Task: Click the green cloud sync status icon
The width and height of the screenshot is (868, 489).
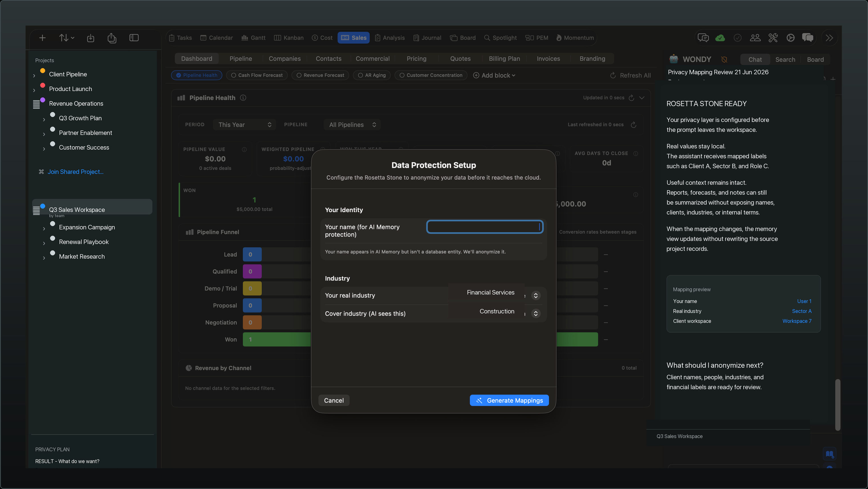Action: pyautogui.click(x=720, y=38)
